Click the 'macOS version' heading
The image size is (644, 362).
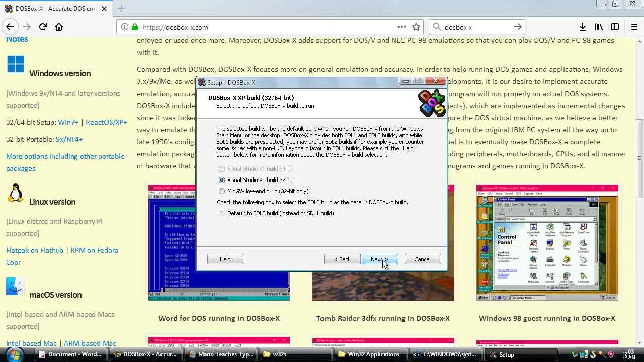55,295
